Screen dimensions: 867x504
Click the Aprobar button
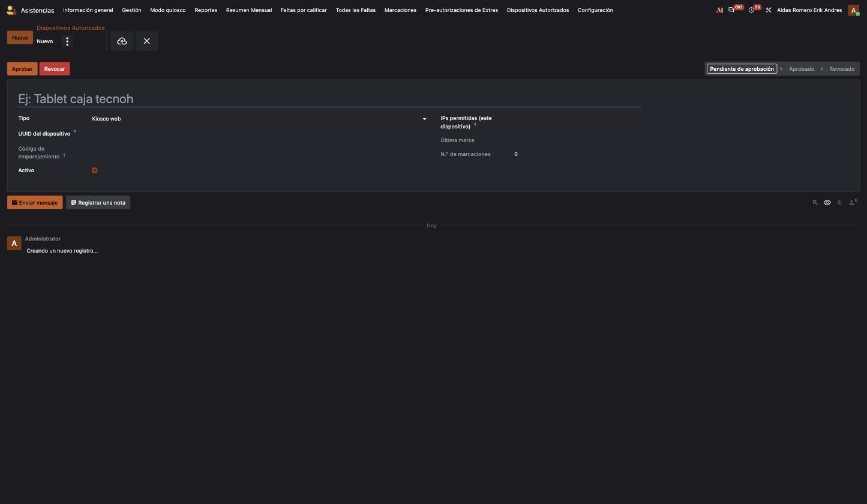coord(22,69)
